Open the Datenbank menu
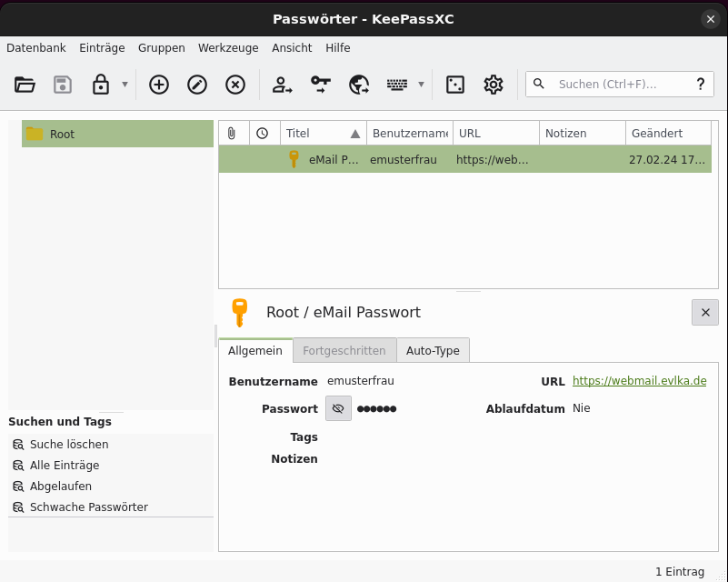 36,48
